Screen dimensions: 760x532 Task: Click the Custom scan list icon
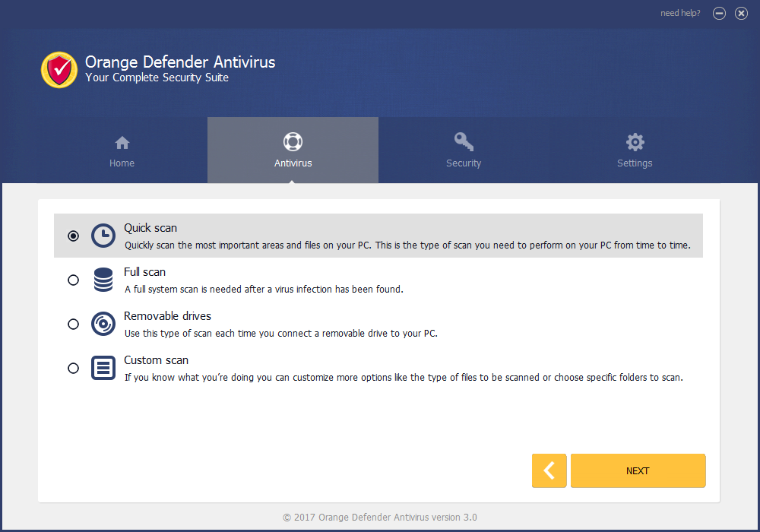tap(103, 368)
